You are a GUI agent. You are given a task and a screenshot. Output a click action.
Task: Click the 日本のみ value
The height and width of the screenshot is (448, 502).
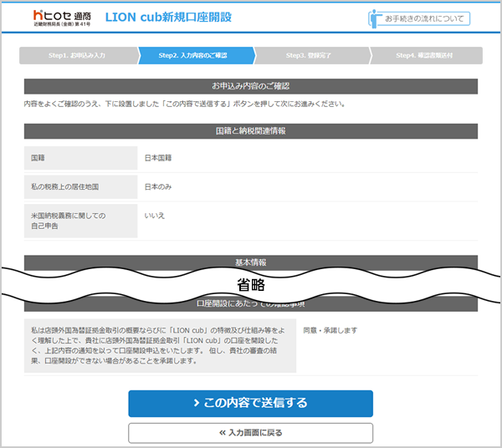[x=158, y=186]
